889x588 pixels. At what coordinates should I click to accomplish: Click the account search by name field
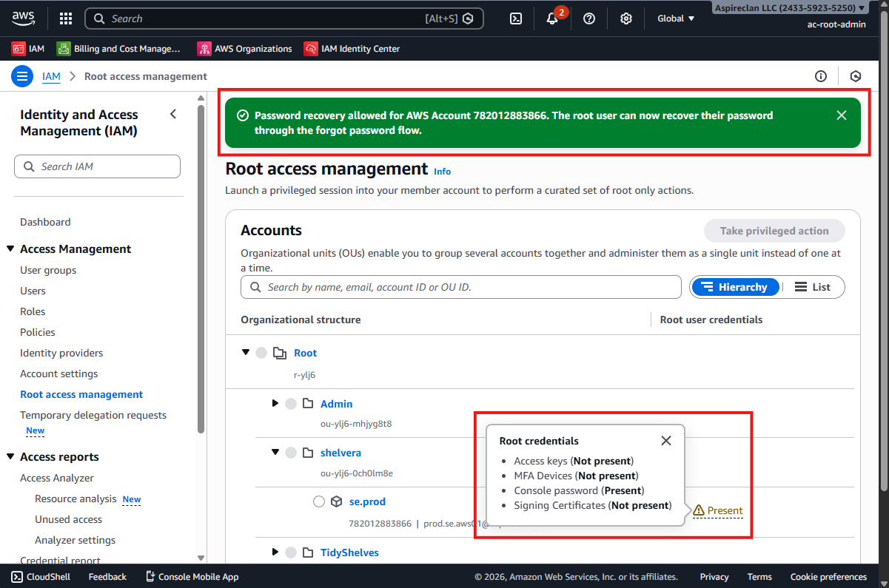pyautogui.click(x=460, y=287)
